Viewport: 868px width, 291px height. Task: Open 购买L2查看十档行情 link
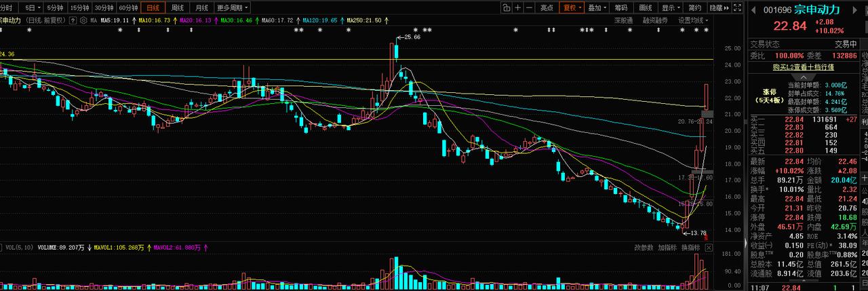(803, 66)
